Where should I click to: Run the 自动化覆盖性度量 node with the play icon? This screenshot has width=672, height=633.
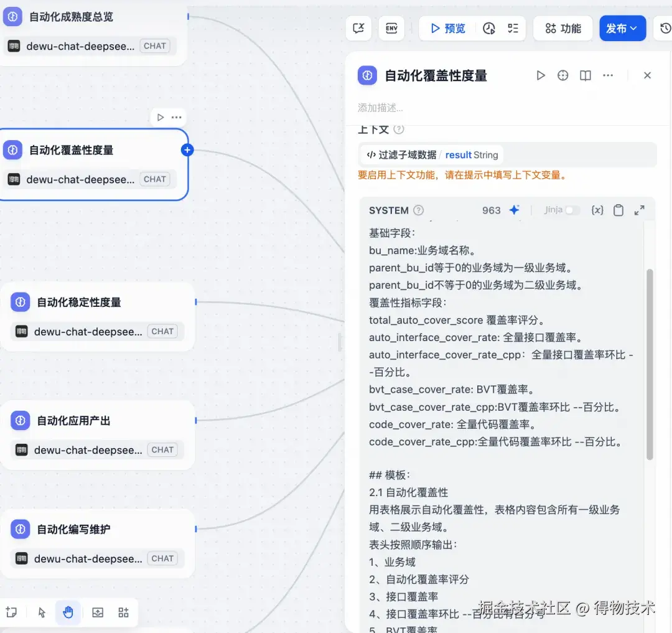tap(541, 75)
